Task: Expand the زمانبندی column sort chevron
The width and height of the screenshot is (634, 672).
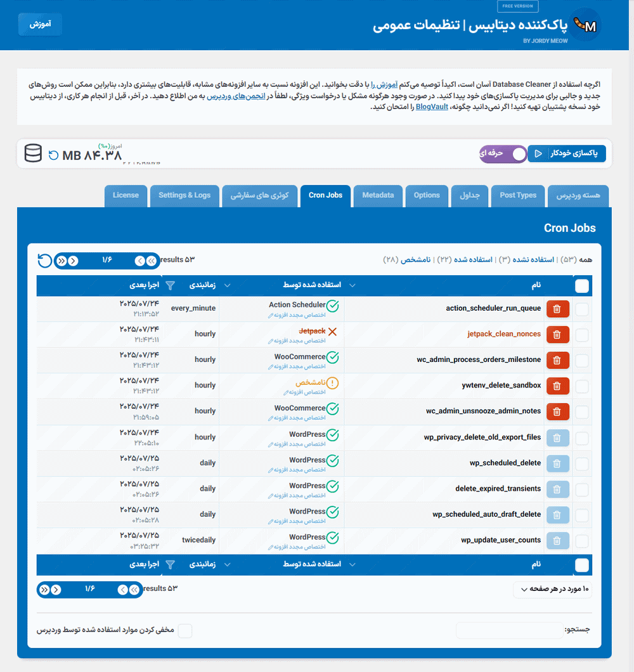Action: point(227,286)
